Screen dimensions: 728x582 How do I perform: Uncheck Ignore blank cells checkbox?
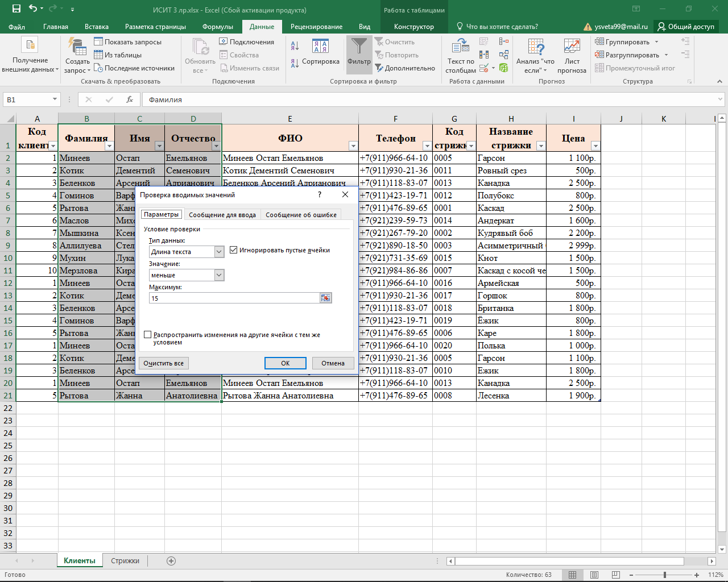pos(234,250)
